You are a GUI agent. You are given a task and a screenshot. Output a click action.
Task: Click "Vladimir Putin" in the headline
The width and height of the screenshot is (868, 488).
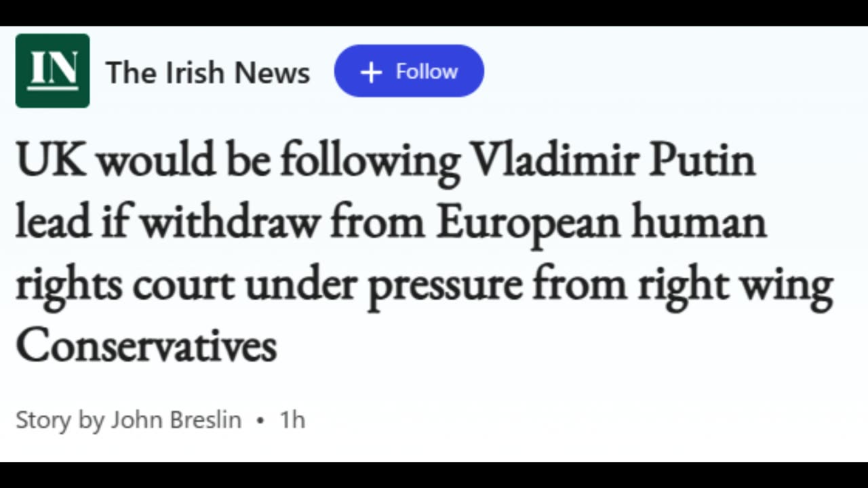(612, 161)
